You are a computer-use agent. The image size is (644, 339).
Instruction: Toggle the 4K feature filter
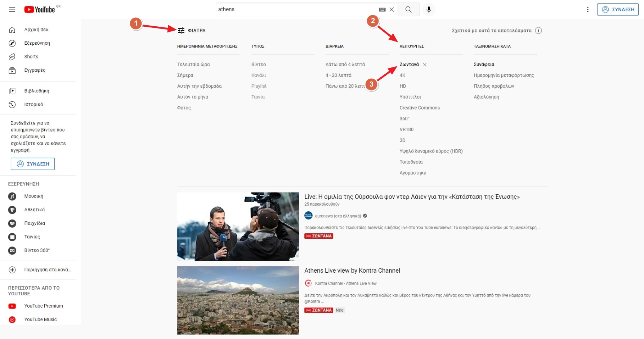pyautogui.click(x=402, y=75)
